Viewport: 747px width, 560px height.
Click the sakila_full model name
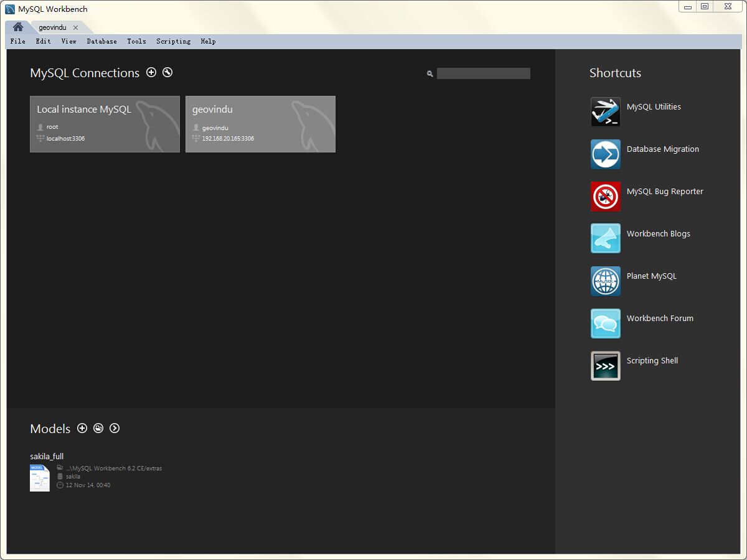tap(47, 456)
